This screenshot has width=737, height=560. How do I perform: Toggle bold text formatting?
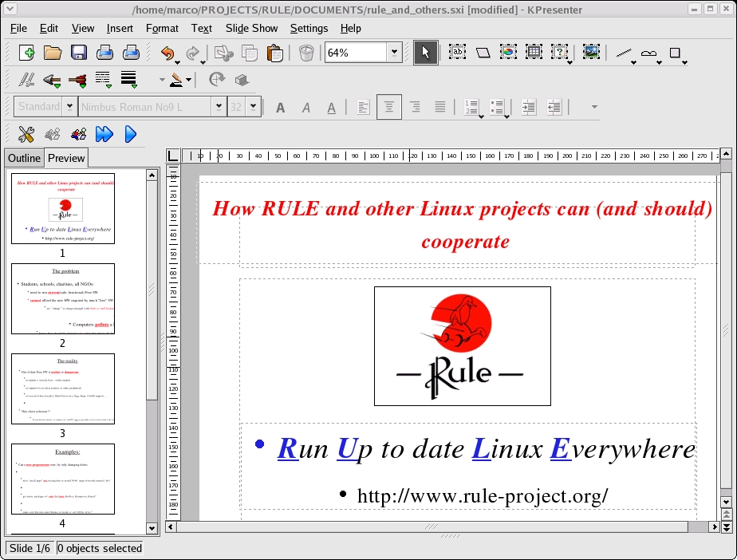pyautogui.click(x=280, y=108)
